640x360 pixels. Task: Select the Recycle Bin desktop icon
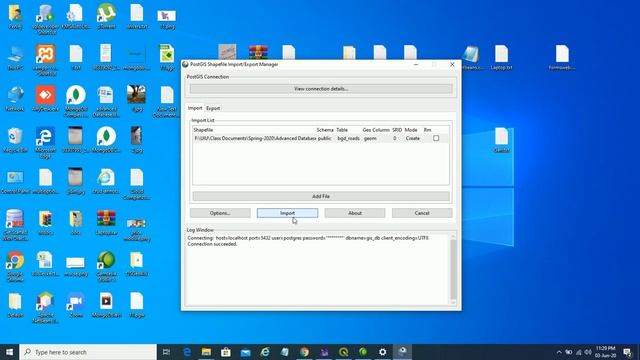click(x=15, y=140)
